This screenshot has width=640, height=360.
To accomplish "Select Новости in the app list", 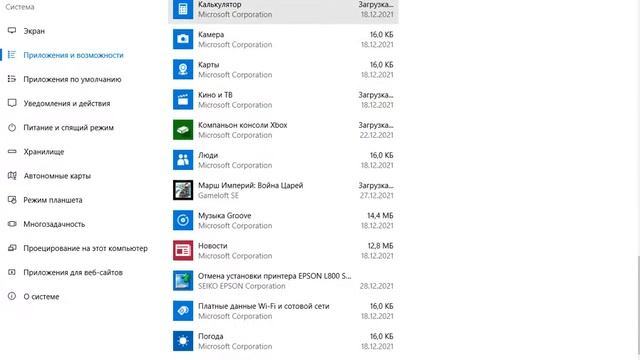I will click(x=283, y=251).
